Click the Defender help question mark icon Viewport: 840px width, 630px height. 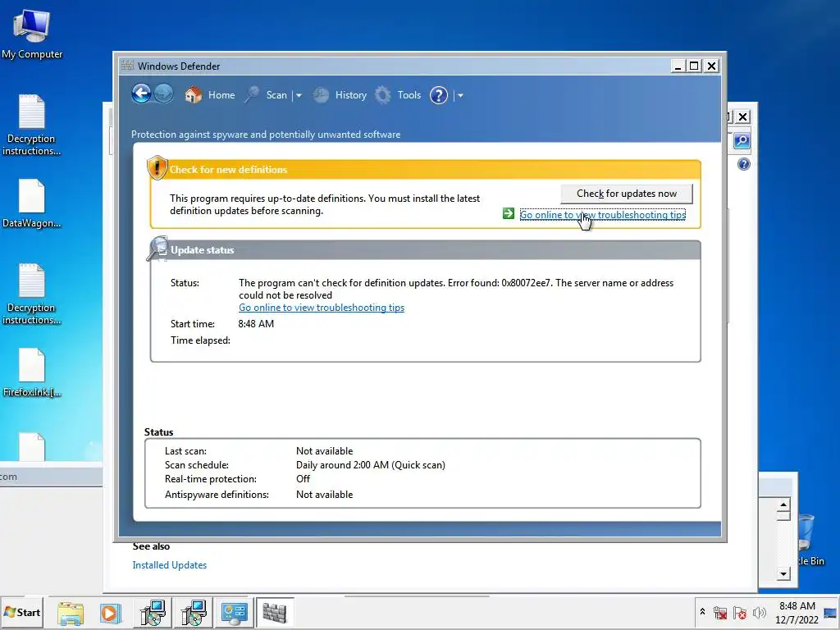(439, 95)
